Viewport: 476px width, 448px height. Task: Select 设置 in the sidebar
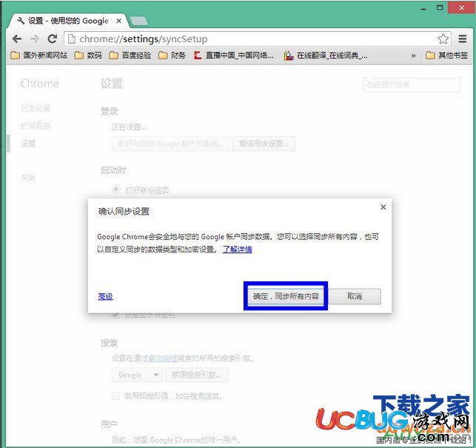click(x=28, y=144)
